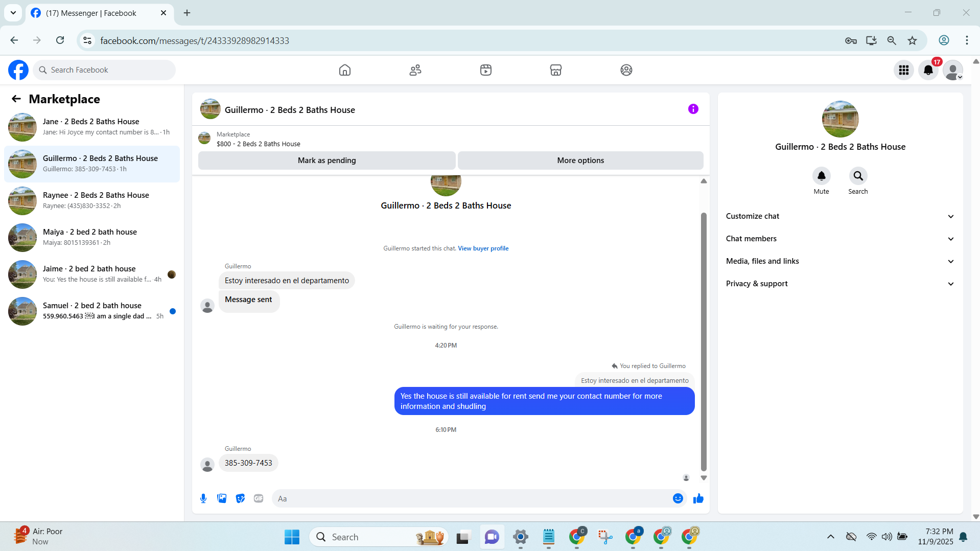Open the emoji picker in the message box
This screenshot has width=980, height=551.
pos(678,498)
